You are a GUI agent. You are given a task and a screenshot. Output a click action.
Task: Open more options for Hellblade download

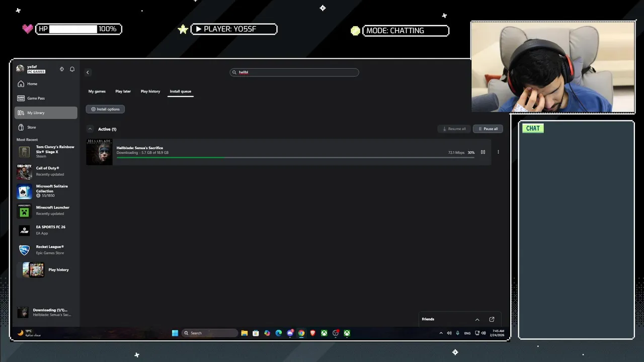pos(498,152)
